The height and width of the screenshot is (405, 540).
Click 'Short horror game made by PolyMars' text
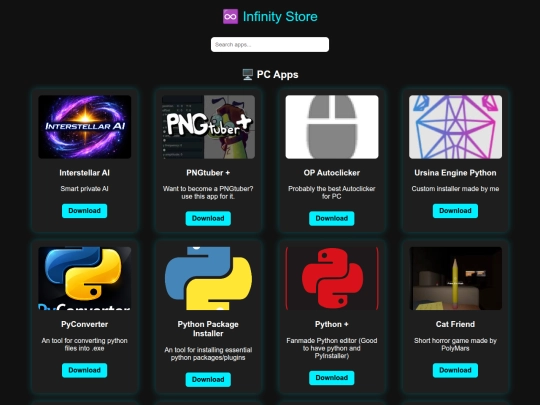[455, 344]
